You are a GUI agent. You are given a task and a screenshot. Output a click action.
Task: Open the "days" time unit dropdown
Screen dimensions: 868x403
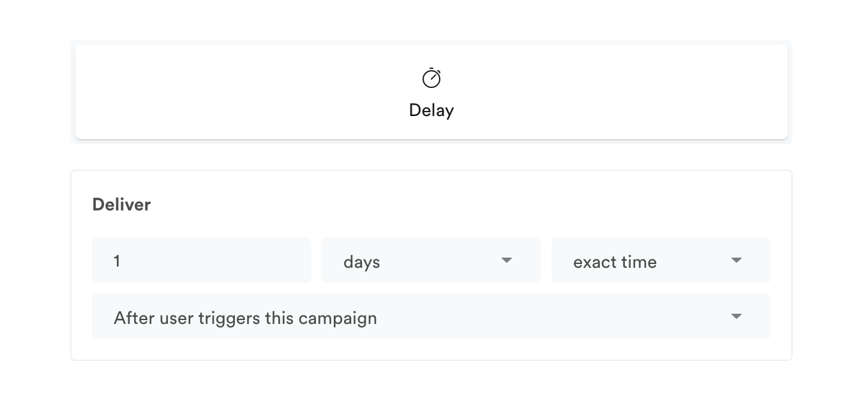click(x=431, y=260)
